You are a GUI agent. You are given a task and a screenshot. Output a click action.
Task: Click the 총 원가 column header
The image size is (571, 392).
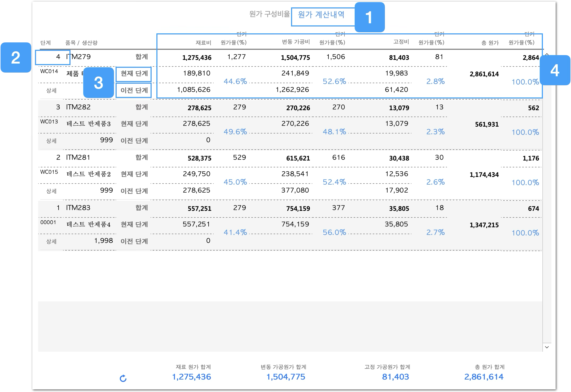(x=490, y=43)
